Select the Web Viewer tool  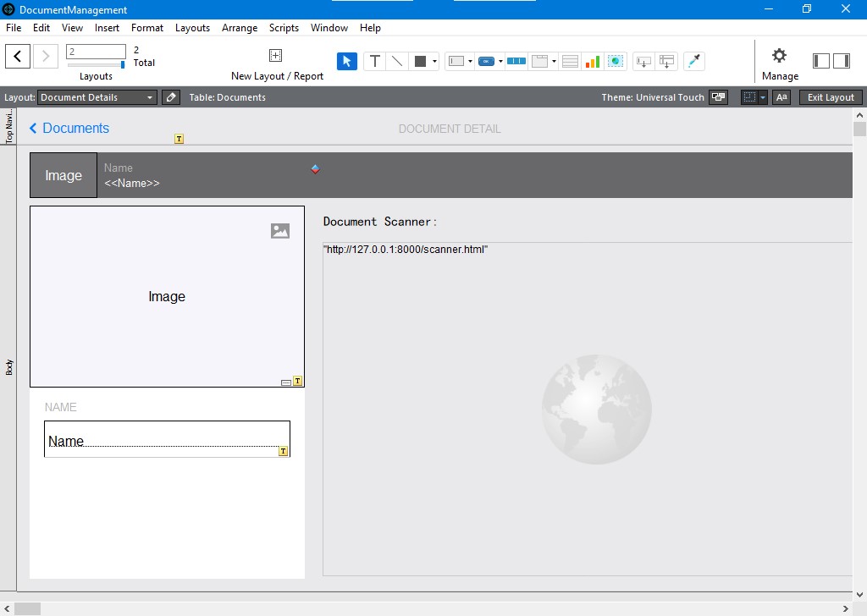pyautogui.click(x=616, y=61)
